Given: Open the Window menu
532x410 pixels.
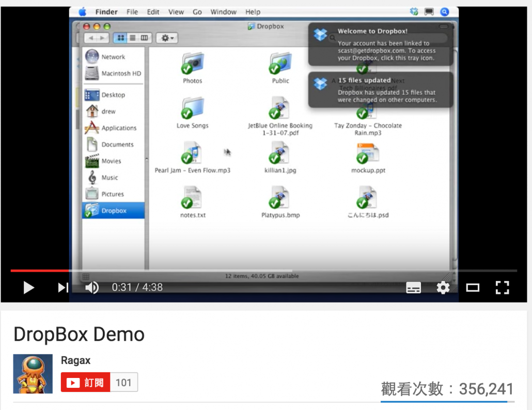Looking at the screenshot, I should (x=223, y=12).
